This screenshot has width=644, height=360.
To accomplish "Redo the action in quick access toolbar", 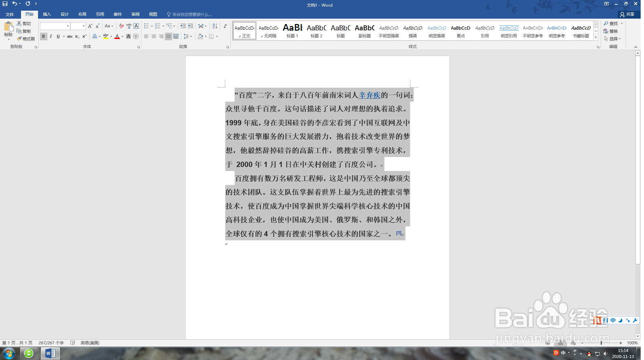I will coord(28,4).
